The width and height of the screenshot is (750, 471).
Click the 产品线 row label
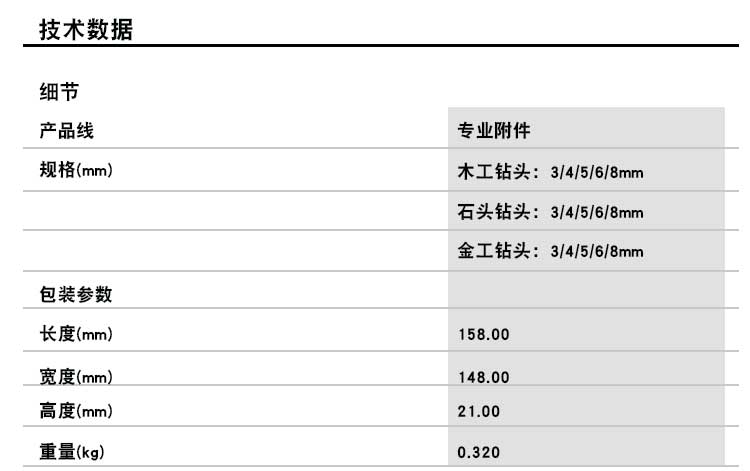coord(66,131)
